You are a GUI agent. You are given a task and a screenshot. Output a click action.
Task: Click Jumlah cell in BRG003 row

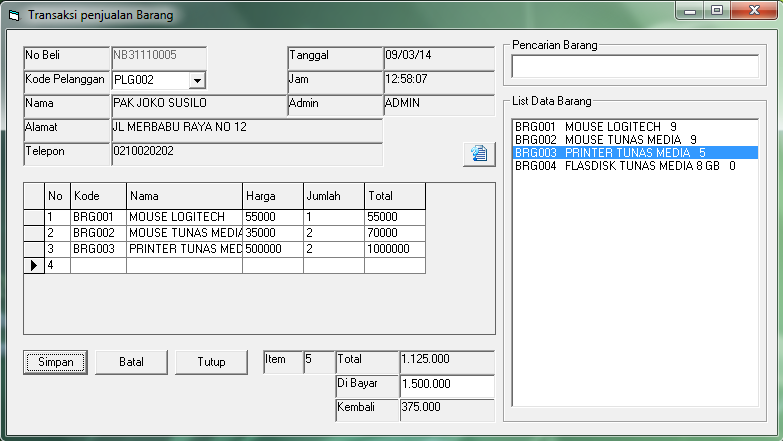click(334, 249)
